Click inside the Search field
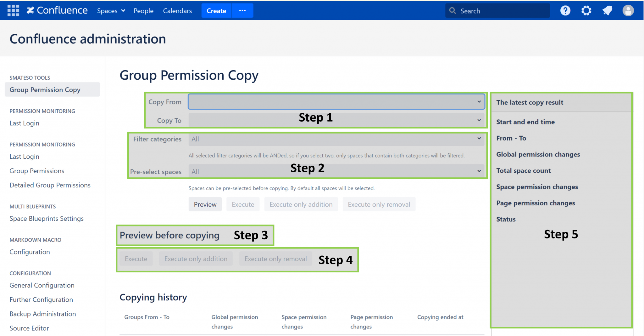 click(x=497, y=10)
